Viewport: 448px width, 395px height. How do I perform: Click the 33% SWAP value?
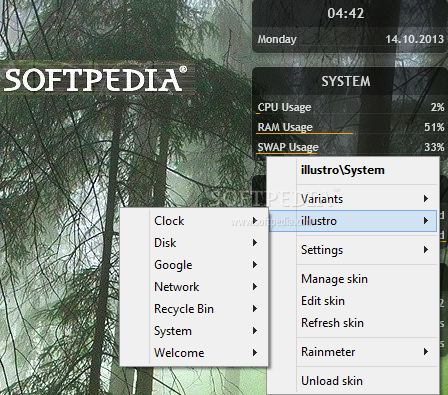click(x=434, y=147)
